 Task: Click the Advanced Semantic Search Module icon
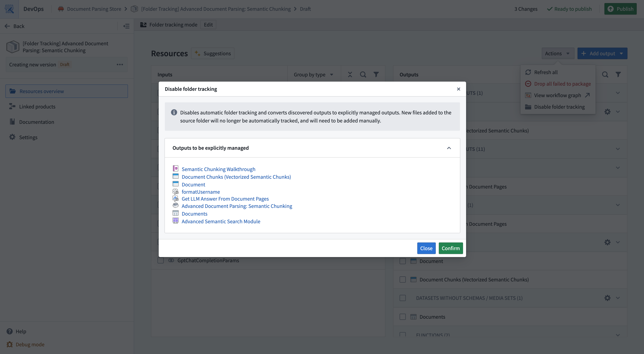[175, 221]
